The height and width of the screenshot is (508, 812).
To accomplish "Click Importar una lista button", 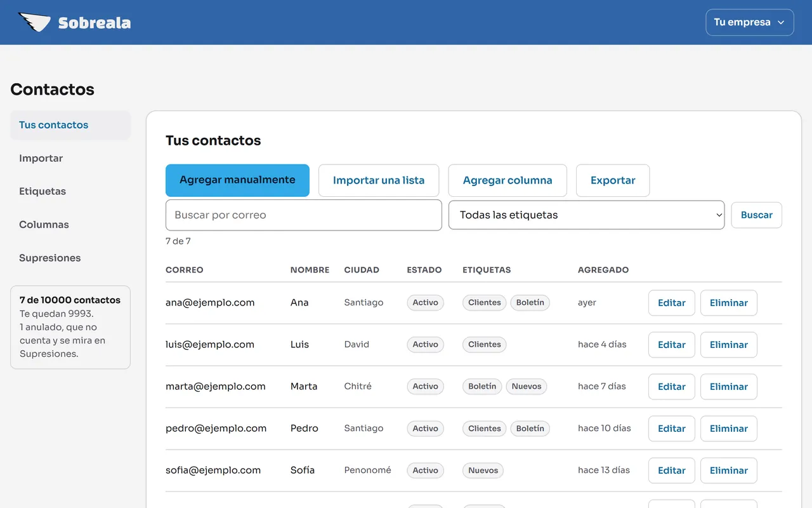I will click(x=379, y=180).
